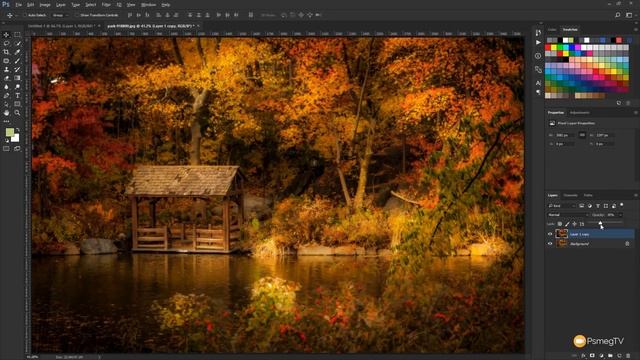Open the Filter menu

coord(106,5)
